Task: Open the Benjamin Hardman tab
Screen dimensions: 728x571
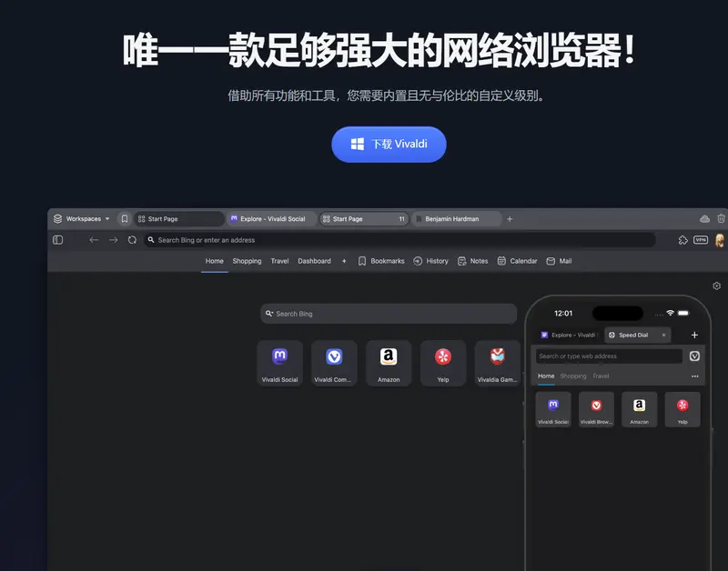Action: 457,219
